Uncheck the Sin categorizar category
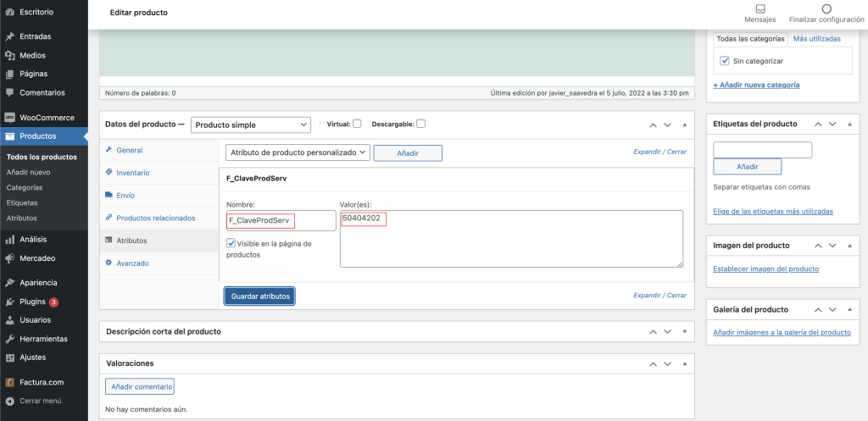 pos(725,61)
